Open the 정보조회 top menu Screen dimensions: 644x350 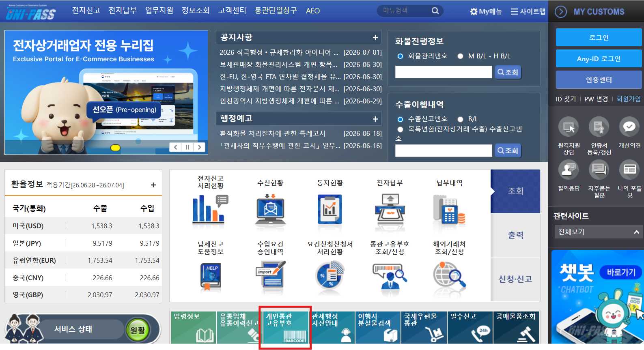(196, 11)
